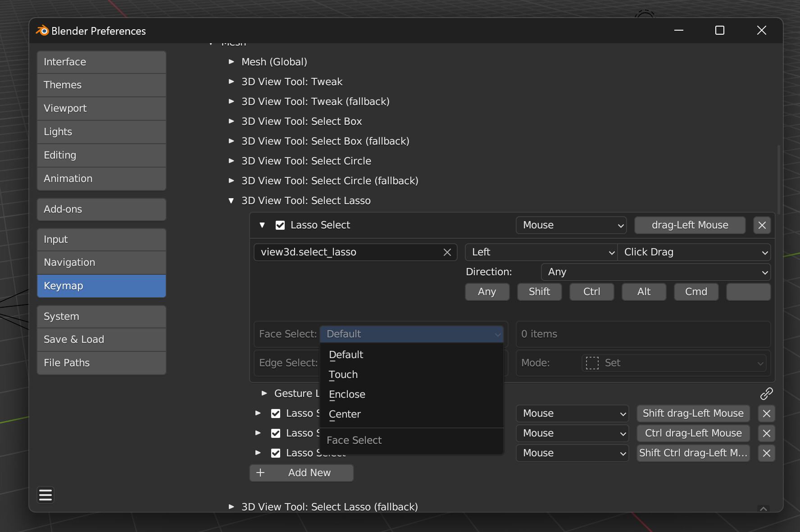Open the hamburger menu at bottom left
Viewport: 800px width, 532px height.
coord(45,495)
